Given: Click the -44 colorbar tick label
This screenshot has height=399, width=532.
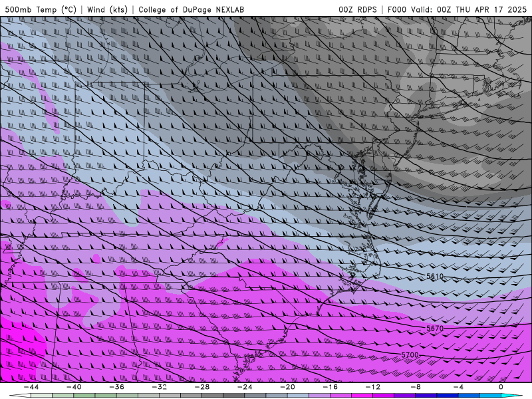Looking at the screenshot, I should point(31,387).
